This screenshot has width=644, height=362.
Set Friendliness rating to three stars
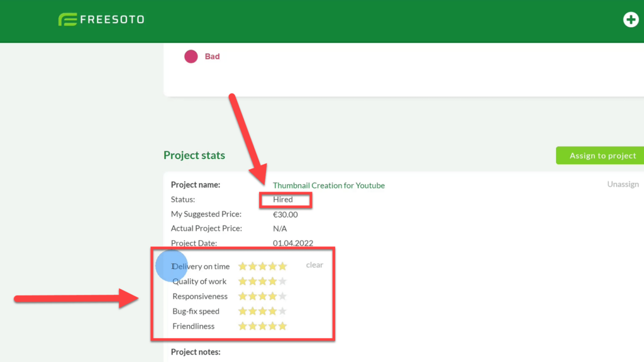click(x=262, y=326)
